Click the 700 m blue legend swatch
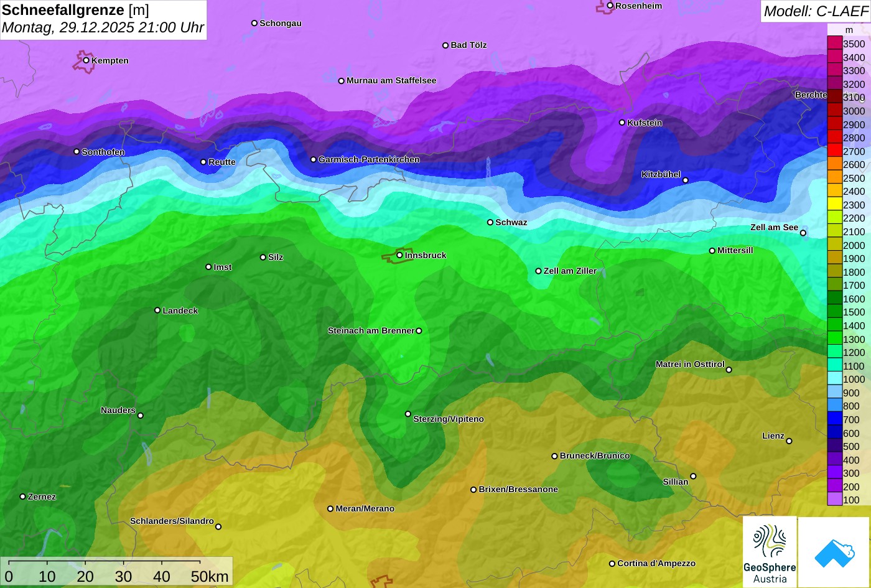The image size is (871, 588). 834,419
